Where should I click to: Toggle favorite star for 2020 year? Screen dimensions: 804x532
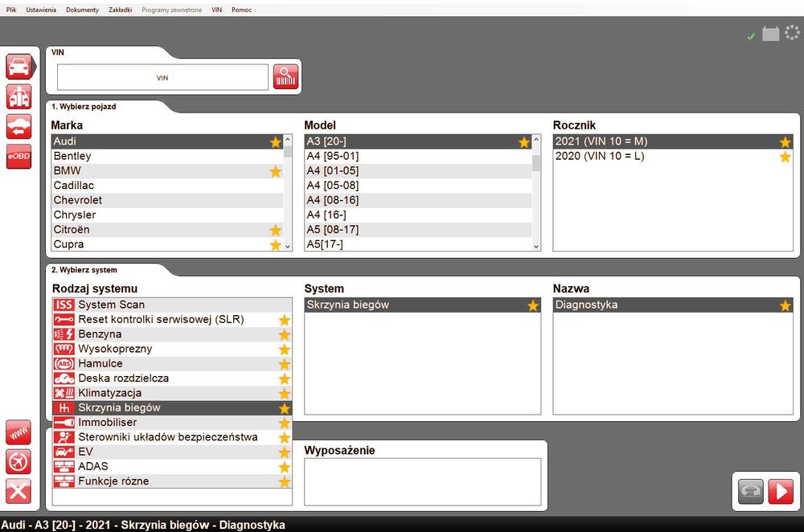(785, 157)
